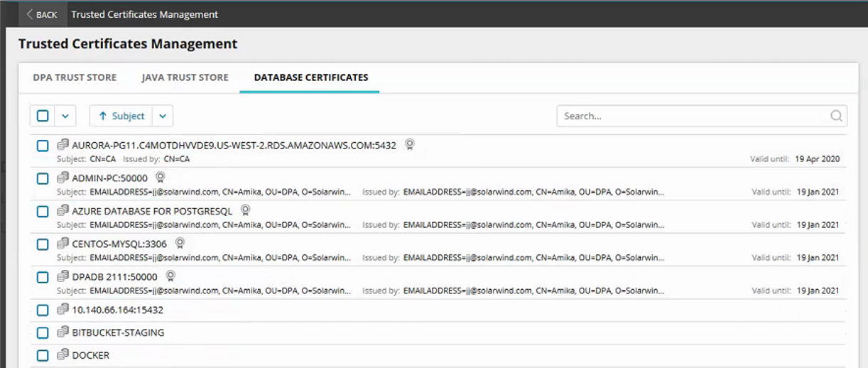The height and width of the screenshot is (368, 868).
Task: Toggle the select-all checkbox in the toolbar
Action: 43,116
